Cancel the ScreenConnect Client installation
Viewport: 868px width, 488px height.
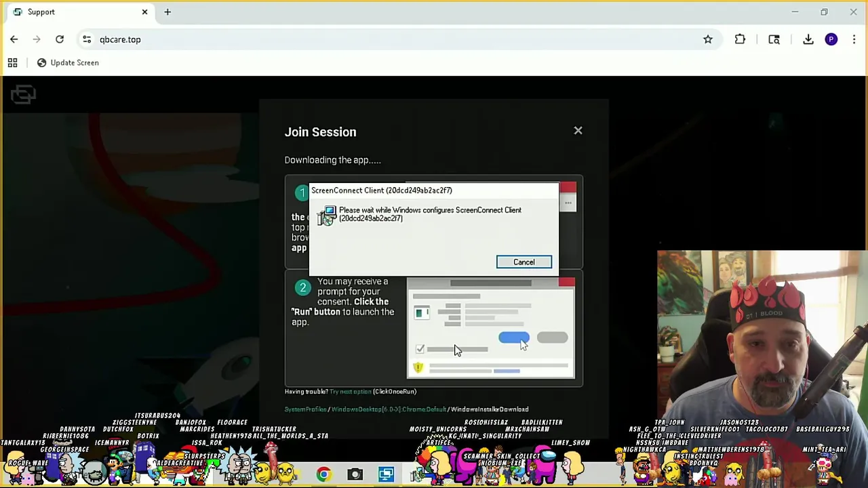click(524, 262)
